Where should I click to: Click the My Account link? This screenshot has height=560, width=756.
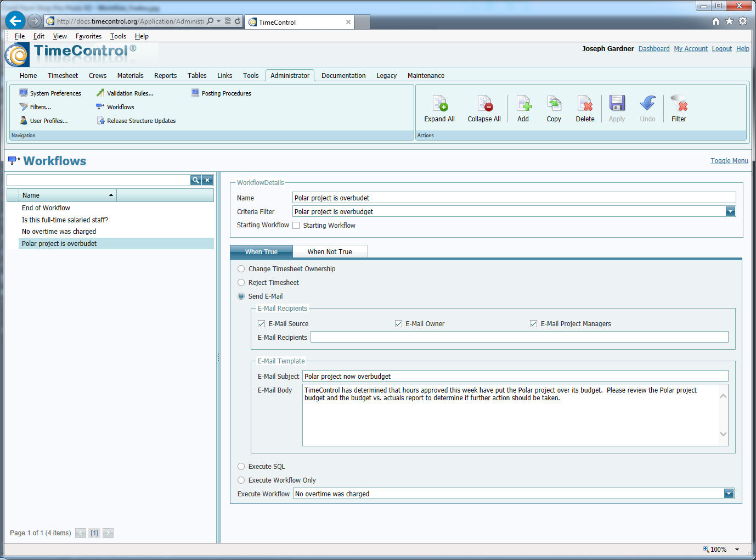pyautogui.click(x=691, y=49)
